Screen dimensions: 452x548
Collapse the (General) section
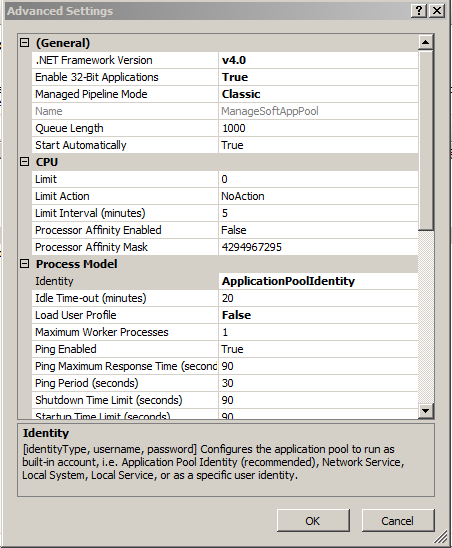24,43
